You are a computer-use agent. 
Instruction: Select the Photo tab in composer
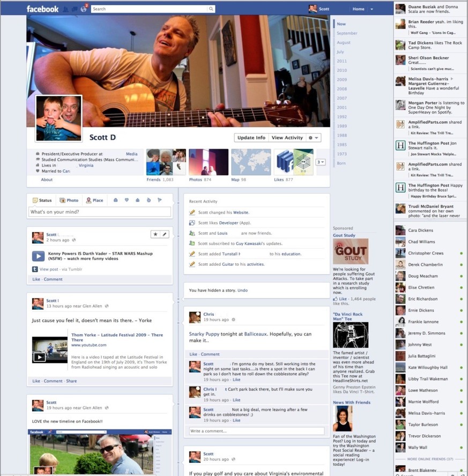(69, 200)
